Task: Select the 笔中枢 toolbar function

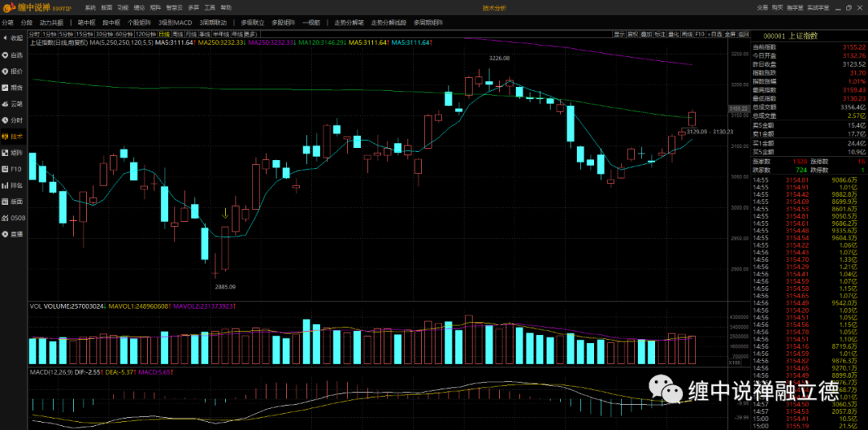Action: pos(86,23)
